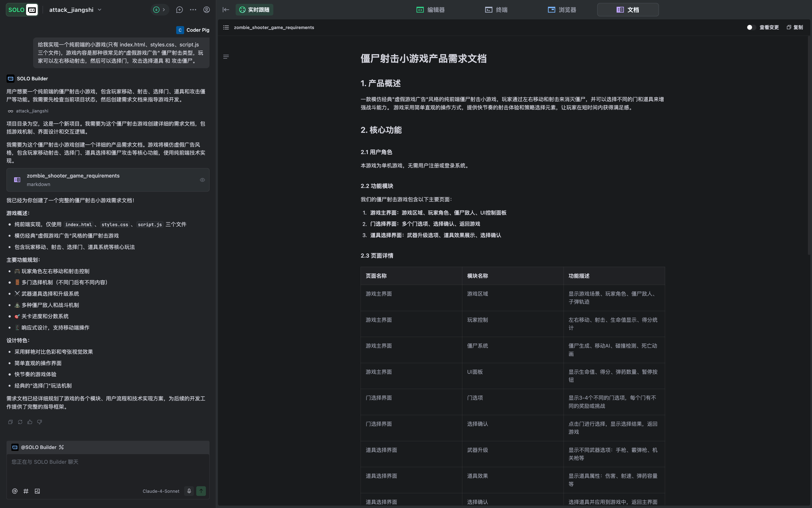Click the styles.css inline code
The width and height of the screenshot is (812, 508).
pos(115,224)
